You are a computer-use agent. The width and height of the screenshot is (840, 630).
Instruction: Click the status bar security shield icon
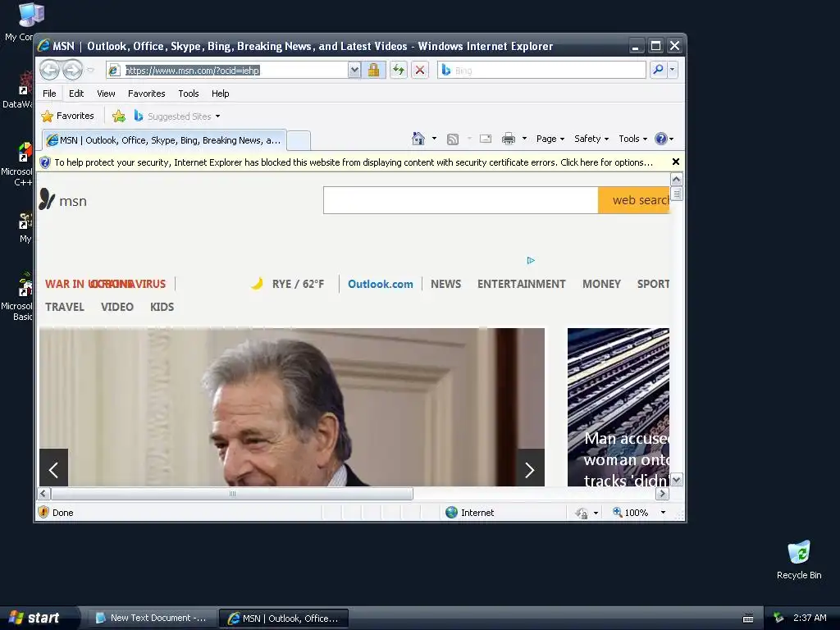pos(44,512)
